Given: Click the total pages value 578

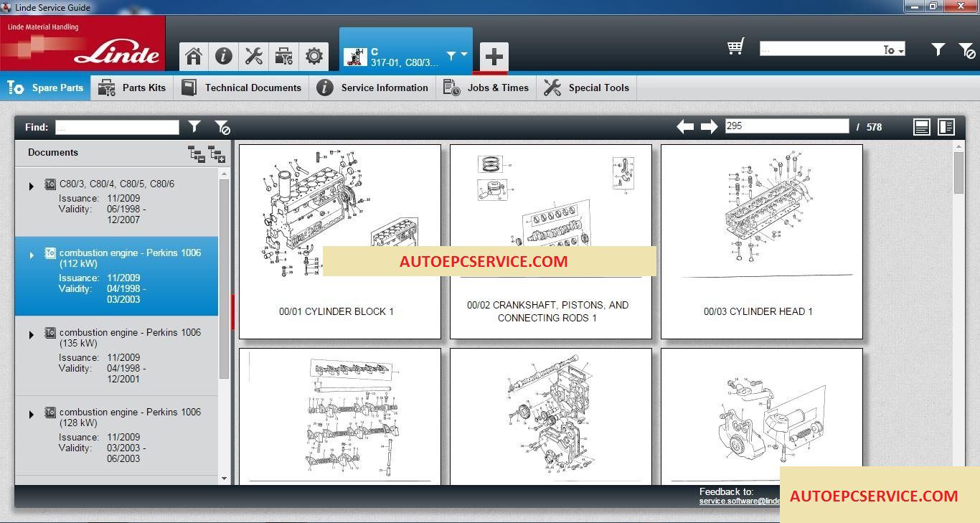Looking at the screenshot, I should [874, 127].
